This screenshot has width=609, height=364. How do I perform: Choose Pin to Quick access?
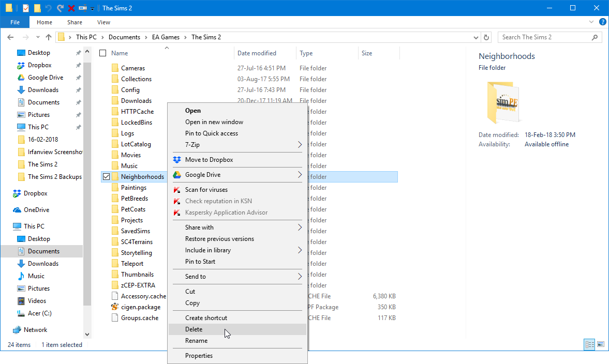coord(237,133)
